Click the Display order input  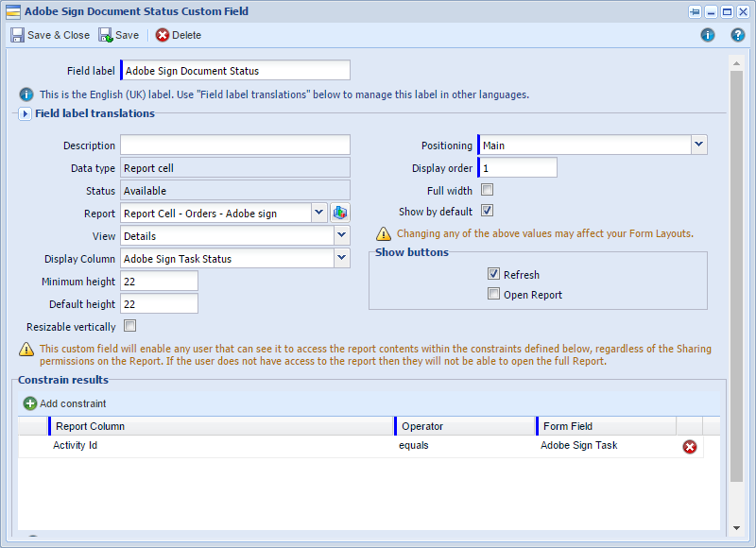(517, 168)
